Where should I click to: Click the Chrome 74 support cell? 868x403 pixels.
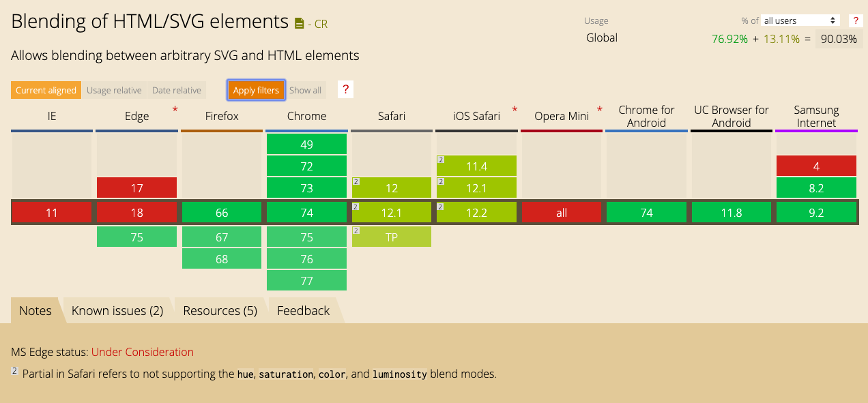tap(306, 212)
